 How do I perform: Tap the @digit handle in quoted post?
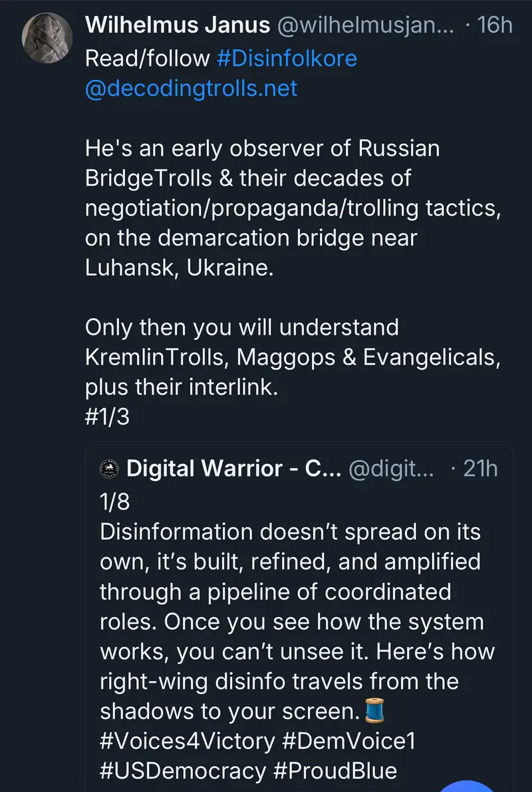coord(391,468)
